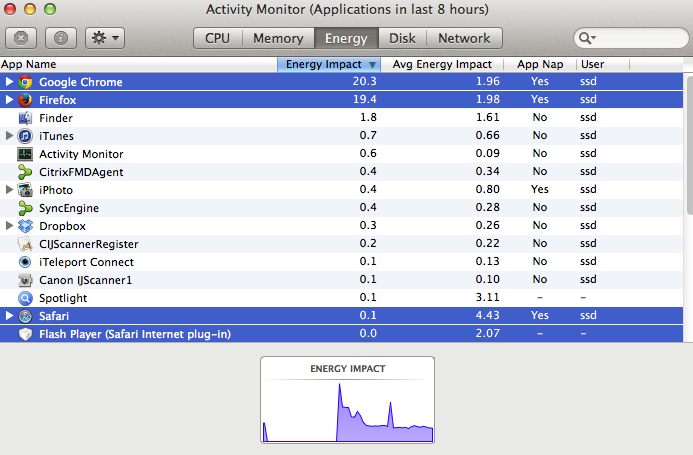The width and height of the screenshot is (693, 455).
Task: Select the Energy tab
Action: (x=346, y=38)
